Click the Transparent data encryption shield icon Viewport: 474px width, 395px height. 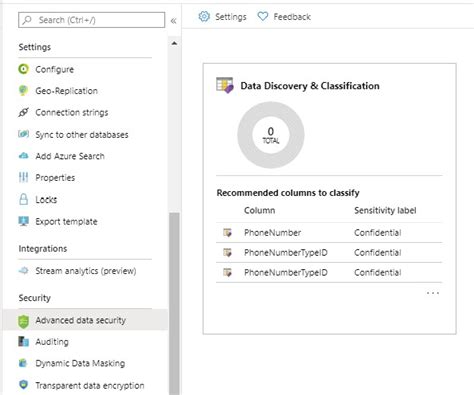click(x=23, y=385)
